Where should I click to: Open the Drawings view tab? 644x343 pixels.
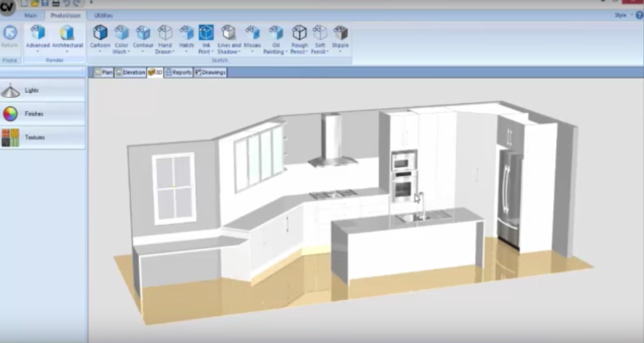tap(210, 72)
